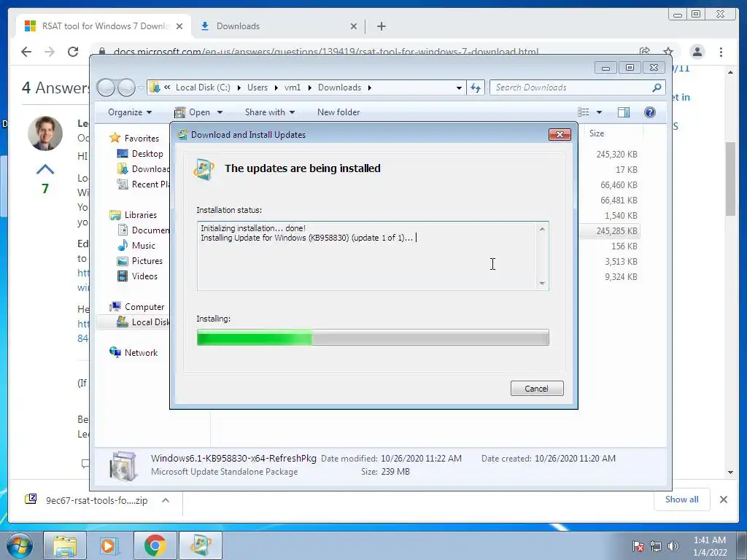This screenshot has width=747, height=560.
Task: Click the installation progress bar
Action: (x=373, y=338)
